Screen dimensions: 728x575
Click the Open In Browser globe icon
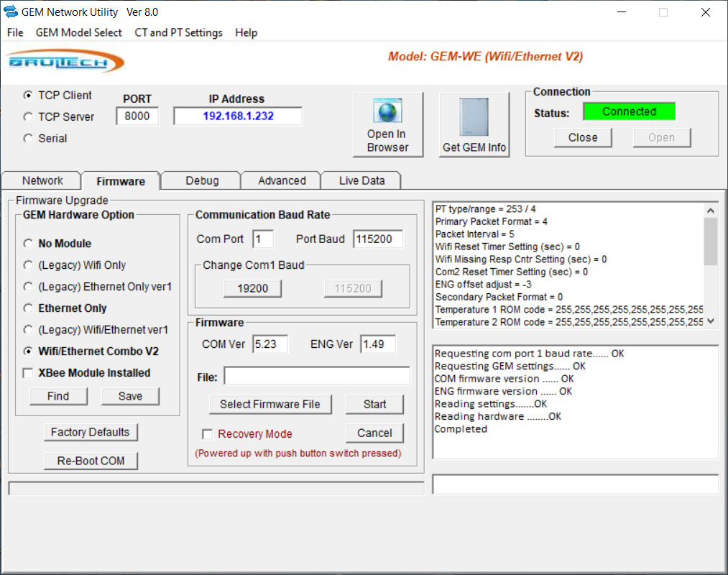click(x=387, y=111)
